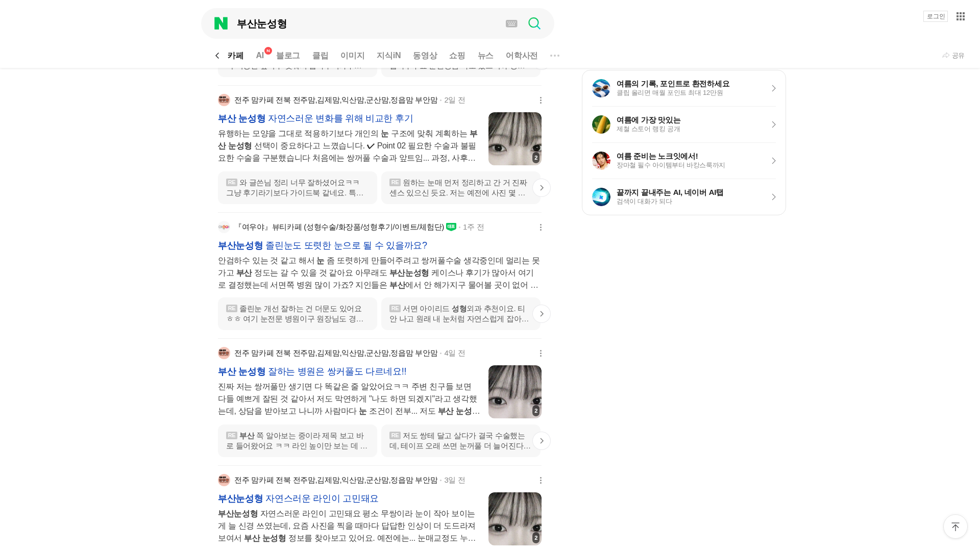Open post 부산 눈성형 자연스러운 변화를 위해 비교한 후기
980x551 pixels.
pyautogui.click(x=315, y=118)
